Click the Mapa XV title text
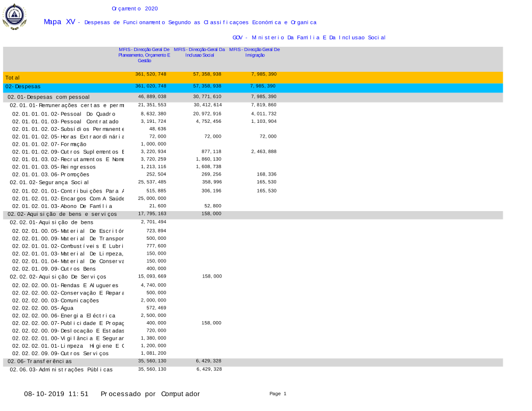Screen dimensions: 532x411 pyautogui.click(x=59, y=22)
